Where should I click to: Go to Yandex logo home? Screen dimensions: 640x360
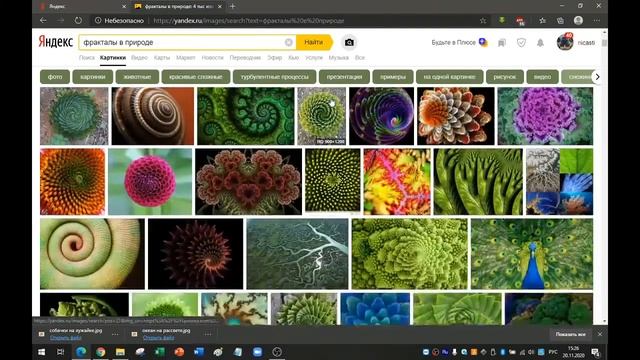[x=56, y=42]
